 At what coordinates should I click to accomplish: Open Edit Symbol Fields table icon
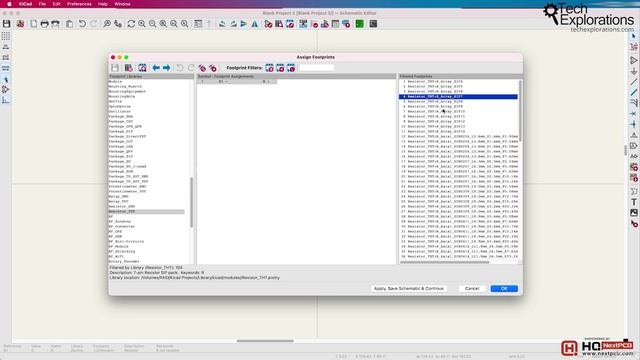coord(336,24)
